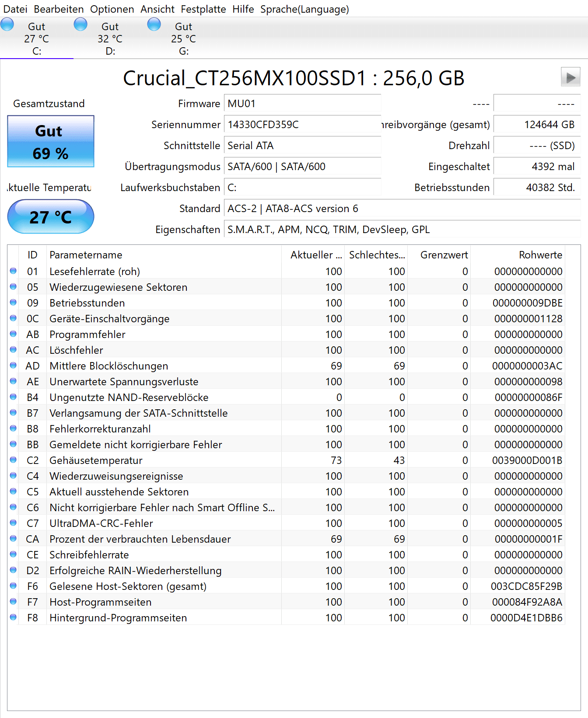Click status icon of row C2 Gehäusetemperatur
The width and height of the screenshot is (588, 718).
tap(13, 460)
